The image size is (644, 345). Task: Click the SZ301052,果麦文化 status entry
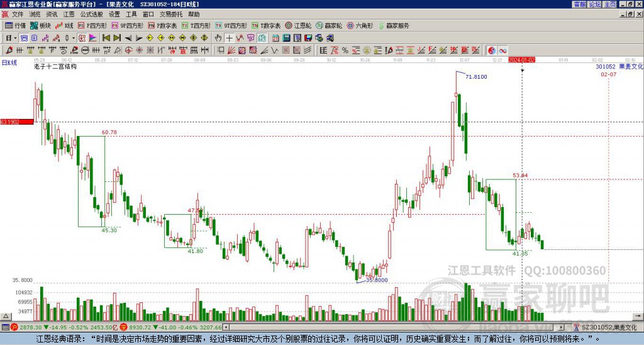coord(608,327)
